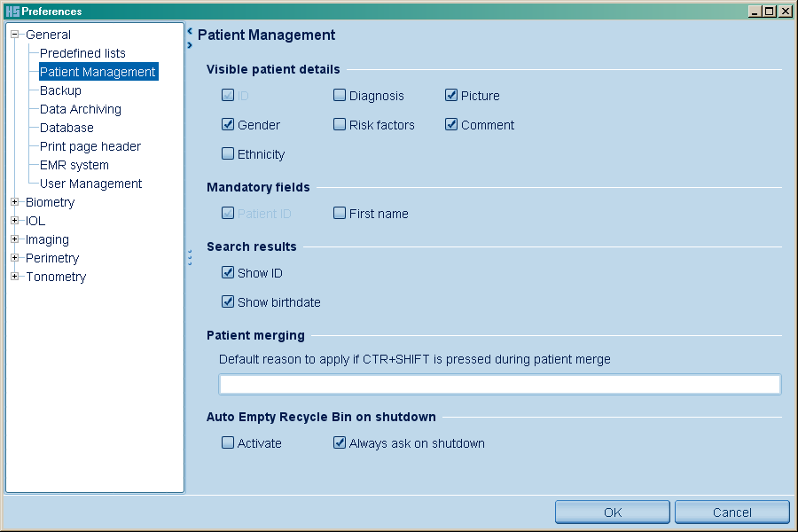Click the left arrow panel collapse icon
Screen dimensions: 798x532
(190, 31)
